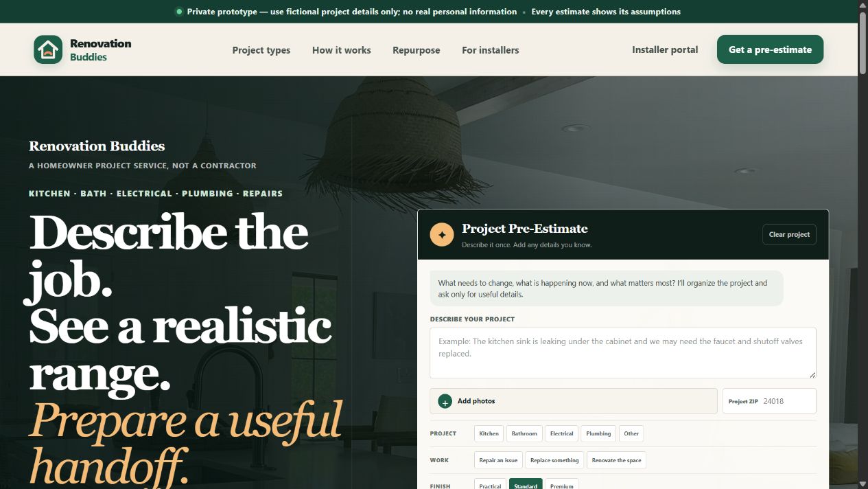
Task: Select Practical finish option
Action: (490, 485)
